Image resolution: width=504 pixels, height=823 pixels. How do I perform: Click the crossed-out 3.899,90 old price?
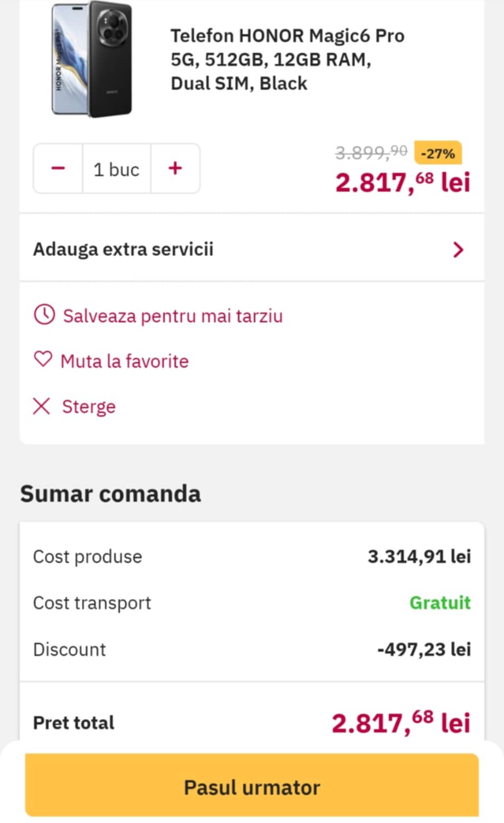(x=371, y=153)
